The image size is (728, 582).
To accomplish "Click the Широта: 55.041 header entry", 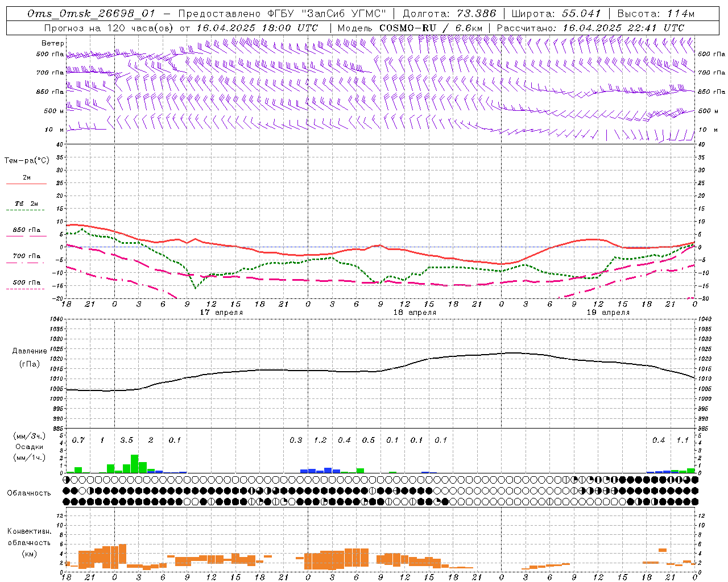I will point(556,14).
